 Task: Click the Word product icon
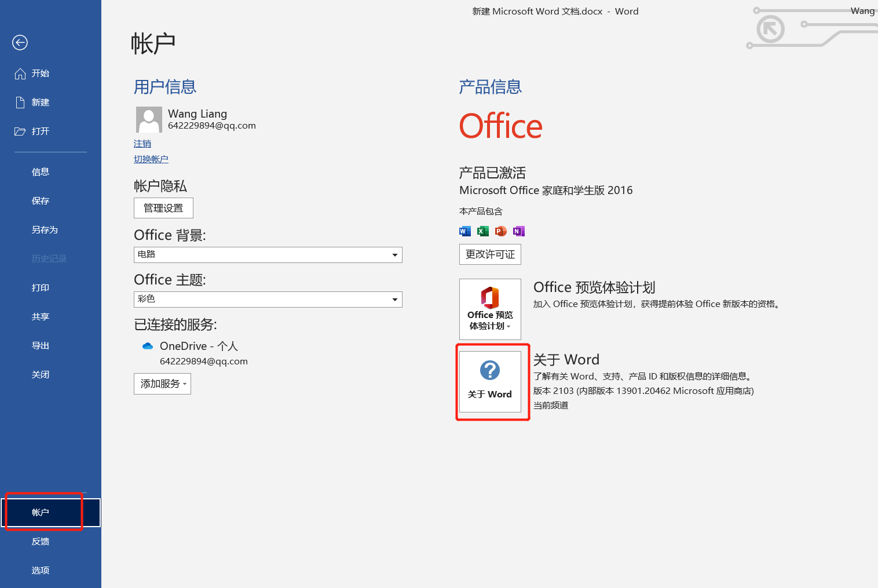point(465,231)
